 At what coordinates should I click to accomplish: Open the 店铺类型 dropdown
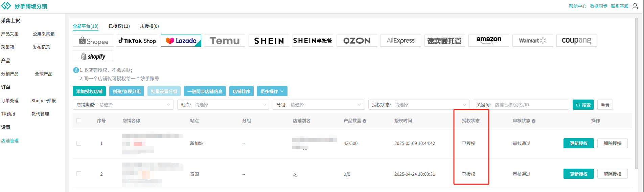tap(123, 105)
